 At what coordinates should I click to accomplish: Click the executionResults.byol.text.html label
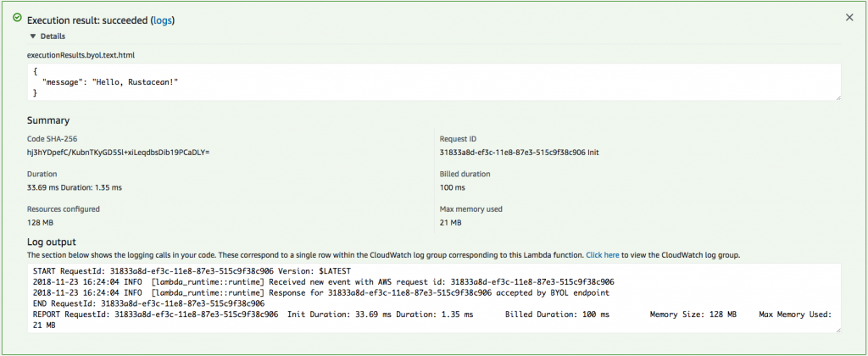[81, 54]
